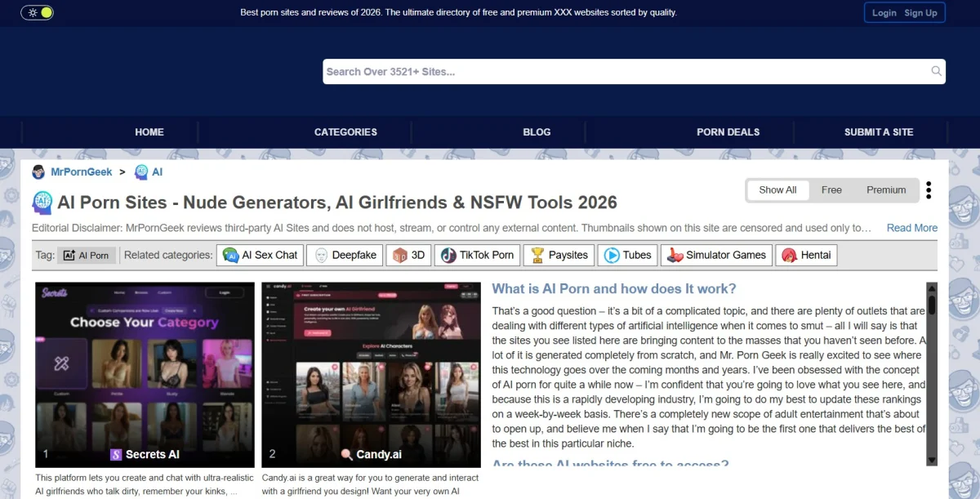Open the Candy.ai thumbnail

[372, 375]
